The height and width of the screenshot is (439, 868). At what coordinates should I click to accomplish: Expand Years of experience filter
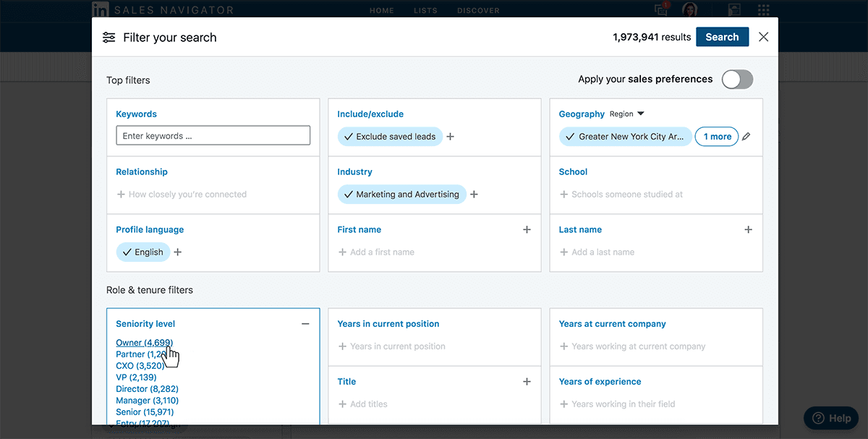tap(617, 404)
